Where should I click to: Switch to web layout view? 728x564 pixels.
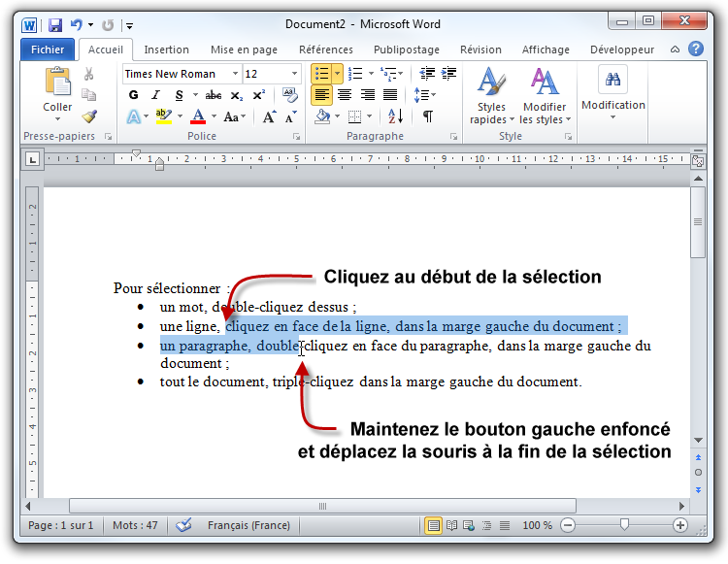[x=469, y=525]
